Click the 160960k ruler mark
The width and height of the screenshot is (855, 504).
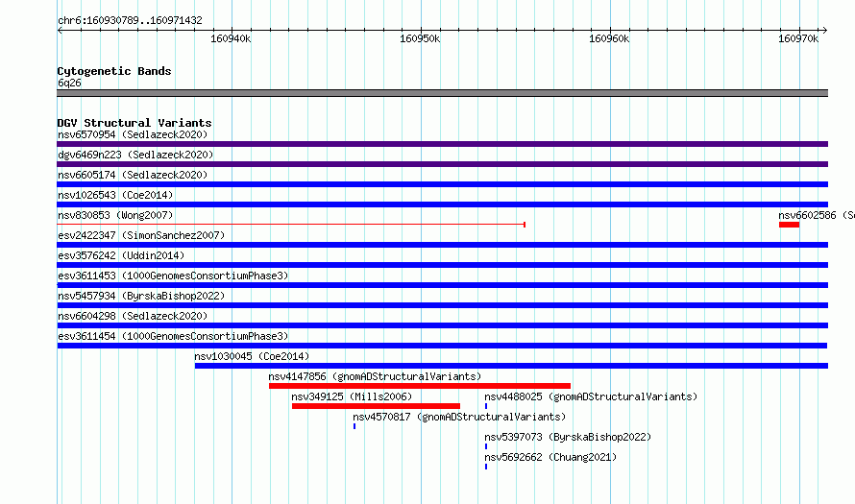[x=609, y=38]
